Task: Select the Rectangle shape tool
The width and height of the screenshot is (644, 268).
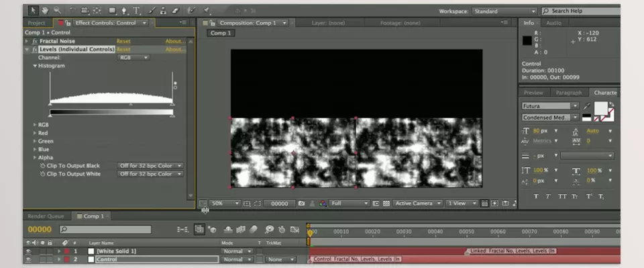Action: click(x=113, y=10)
